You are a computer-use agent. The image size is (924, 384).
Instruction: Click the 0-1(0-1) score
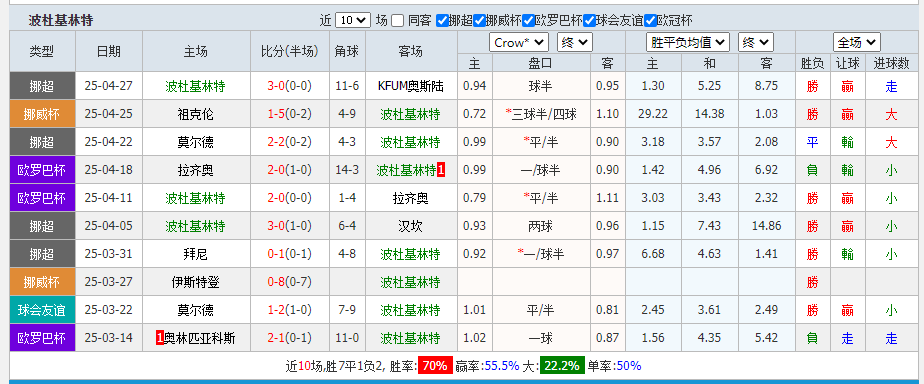289,254
